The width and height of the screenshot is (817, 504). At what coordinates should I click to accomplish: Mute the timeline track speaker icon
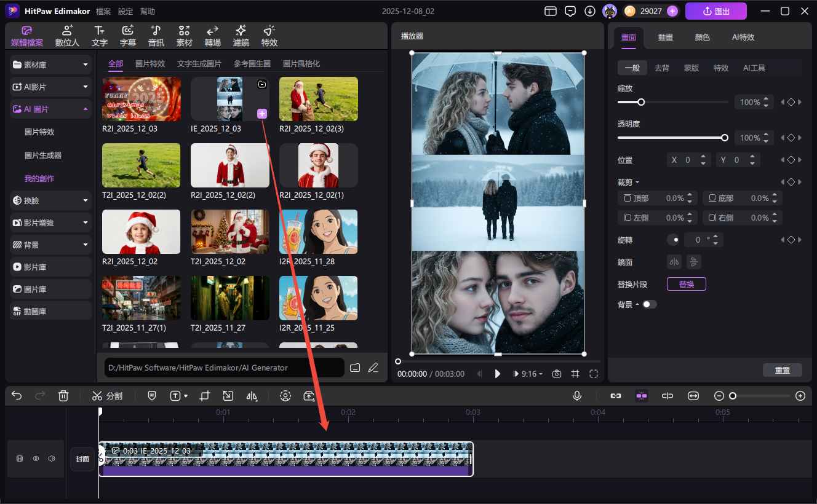(52, 459)
